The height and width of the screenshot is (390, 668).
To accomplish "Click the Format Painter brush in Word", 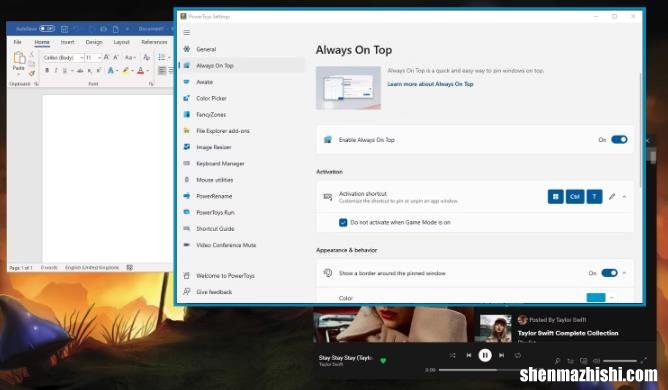I will [32, 73].
